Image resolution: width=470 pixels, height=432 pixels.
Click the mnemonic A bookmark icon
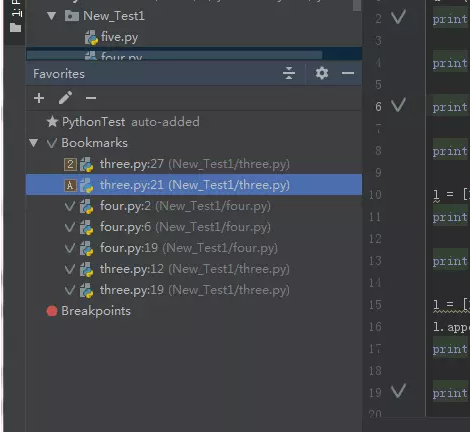(70, 185)
